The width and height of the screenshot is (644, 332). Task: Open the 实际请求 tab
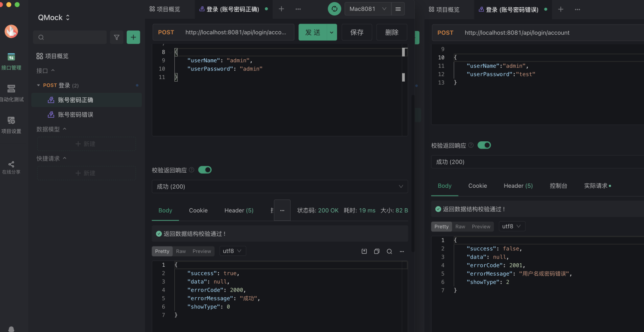click(x=597, y=186)
